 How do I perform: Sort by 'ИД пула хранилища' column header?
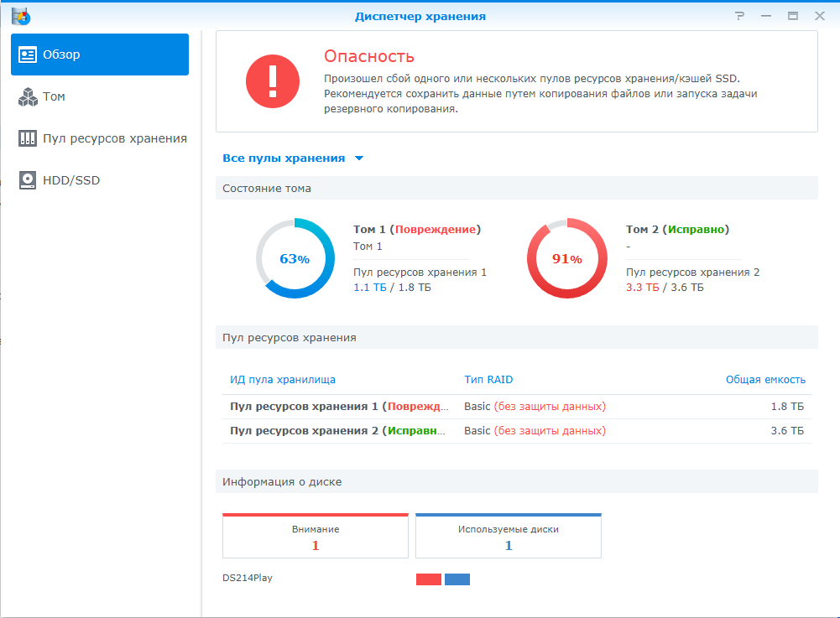click(x=283, y=380)
